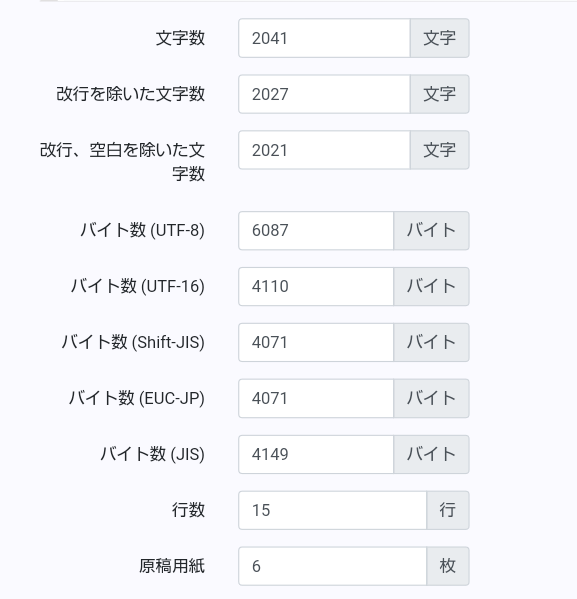Click the 原稿用紙 label text
577x599 pixels.
point(172,566)
